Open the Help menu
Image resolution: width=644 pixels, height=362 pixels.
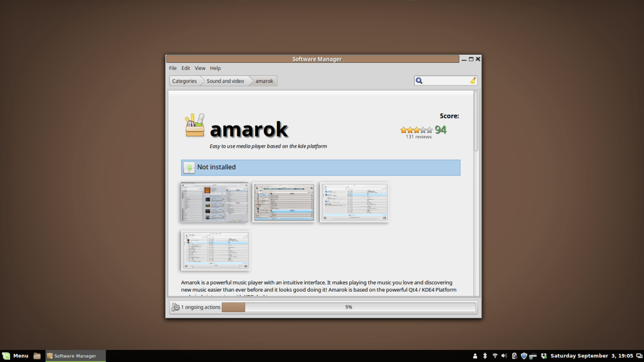coord(215,68)
